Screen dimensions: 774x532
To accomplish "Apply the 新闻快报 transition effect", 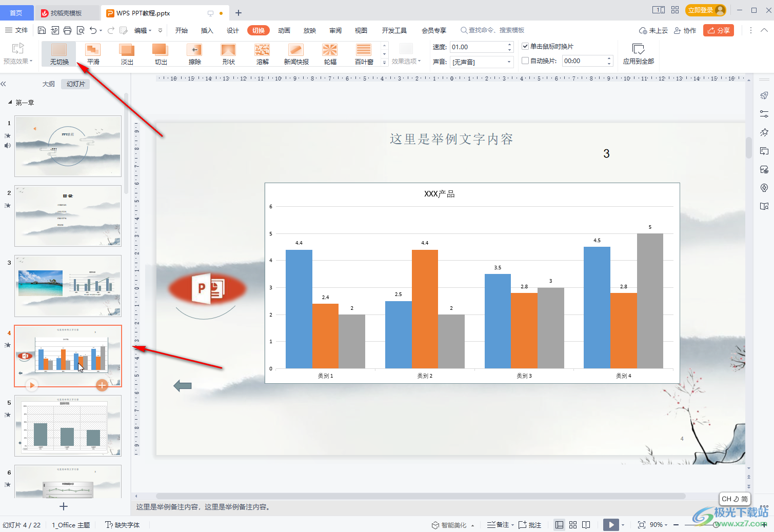I will (x=296, y=54).
